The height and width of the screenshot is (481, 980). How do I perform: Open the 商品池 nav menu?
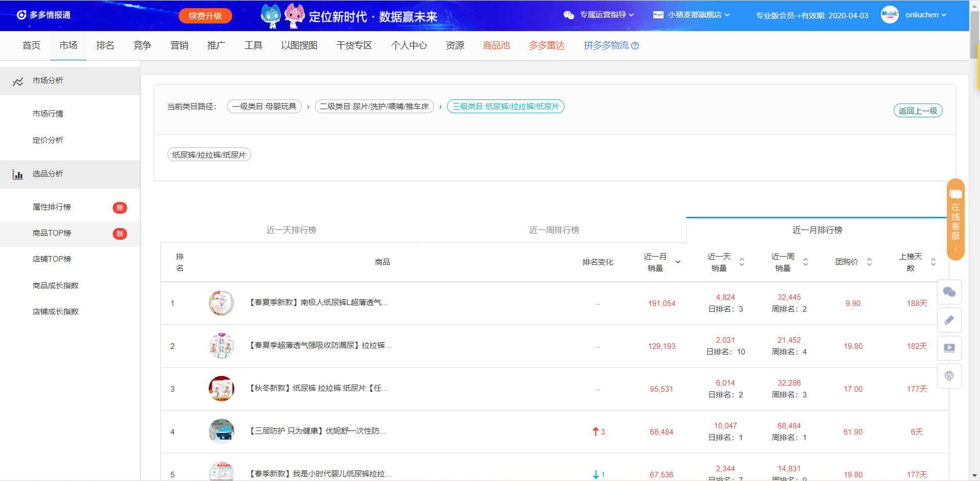pyautogui.click(x=496, y=45)
